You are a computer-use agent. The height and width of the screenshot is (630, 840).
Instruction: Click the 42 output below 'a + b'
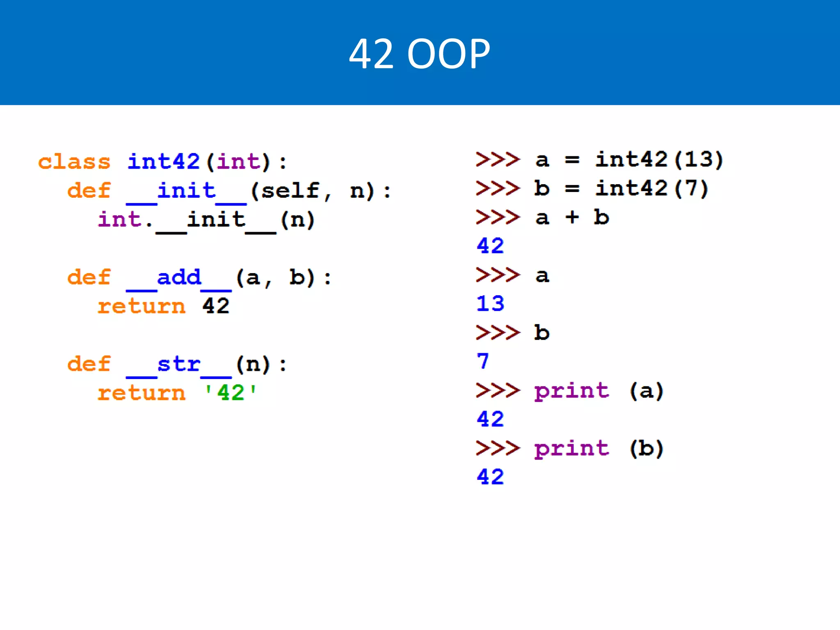pyautogui.click(x=490, y=246)
